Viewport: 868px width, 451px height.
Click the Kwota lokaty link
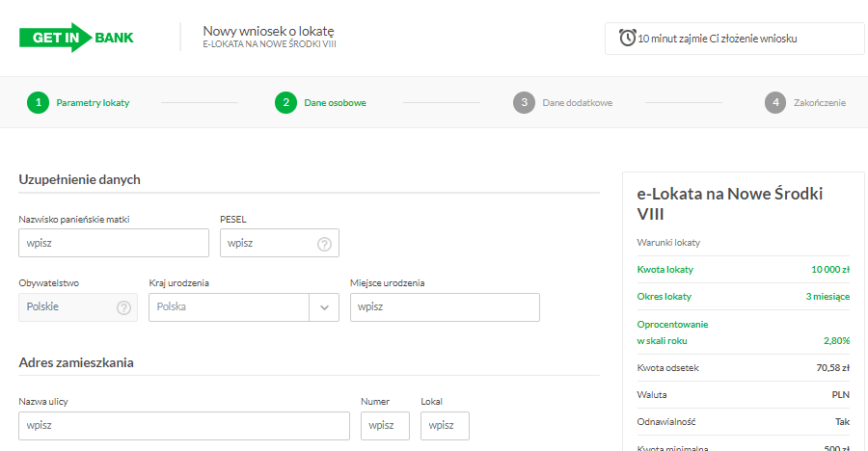665,270
